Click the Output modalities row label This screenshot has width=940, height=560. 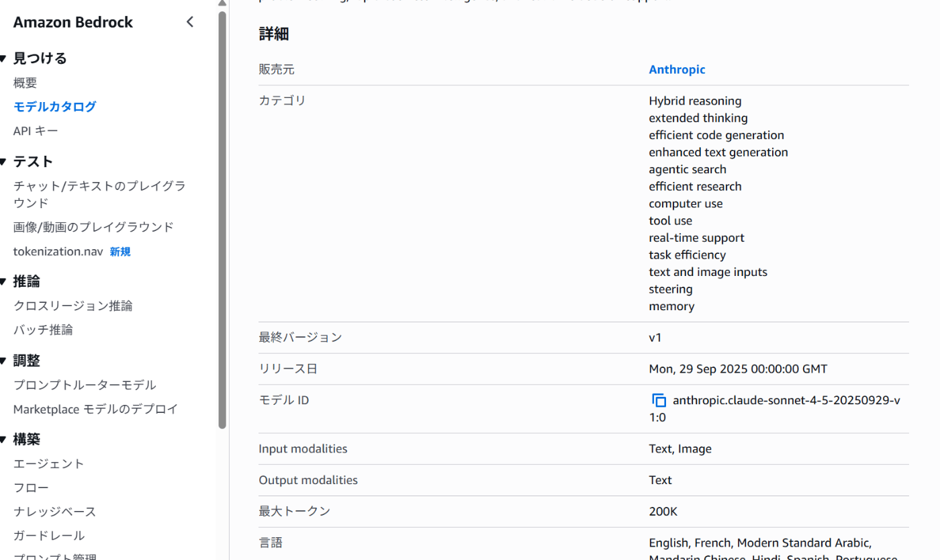coord(308,481)
